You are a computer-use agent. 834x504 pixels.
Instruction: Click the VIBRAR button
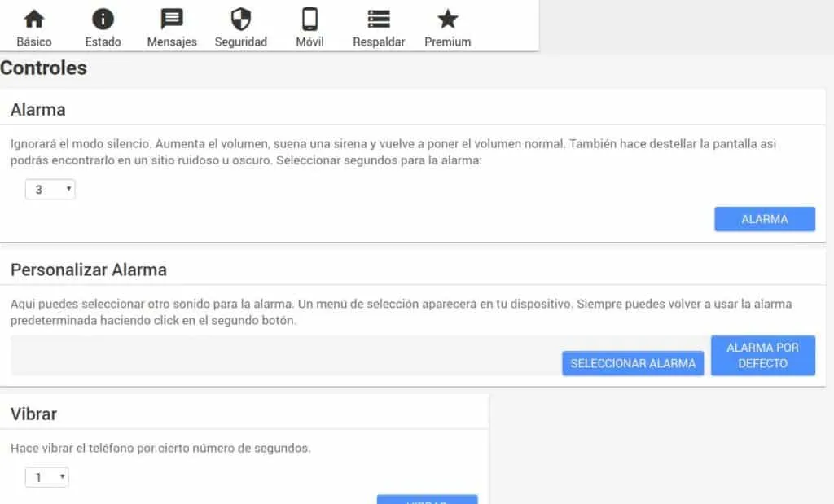pos(427,501)
